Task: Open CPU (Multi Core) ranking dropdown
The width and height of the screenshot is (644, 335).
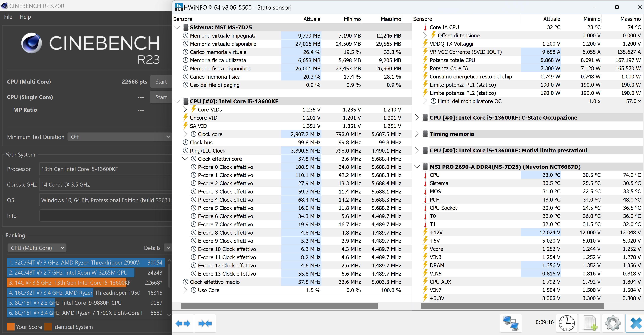Action: pos(37,248)
